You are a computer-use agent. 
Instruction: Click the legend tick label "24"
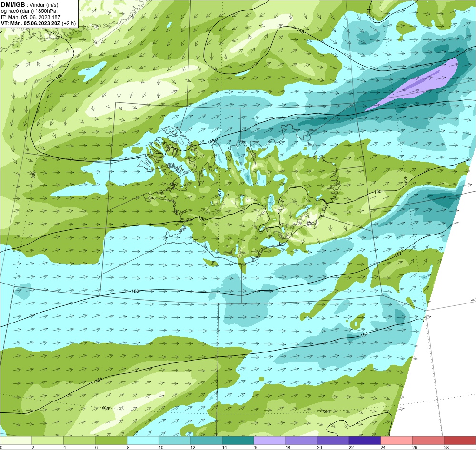383,447
